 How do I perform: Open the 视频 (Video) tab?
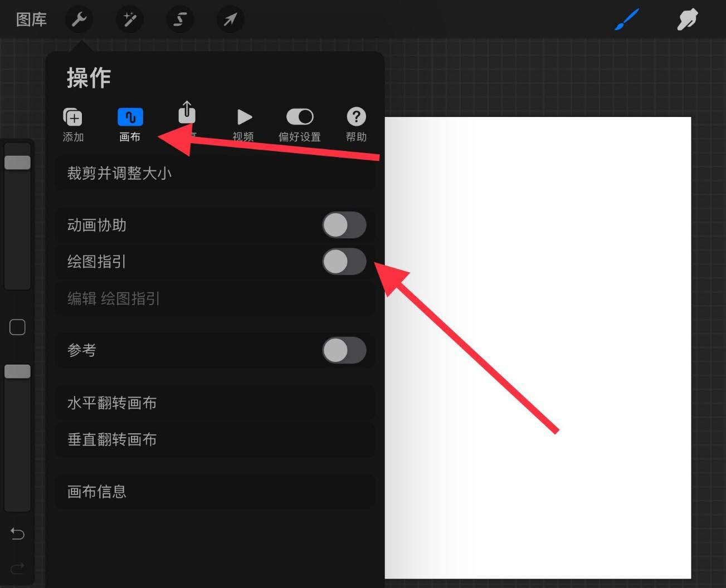[243, 125]
